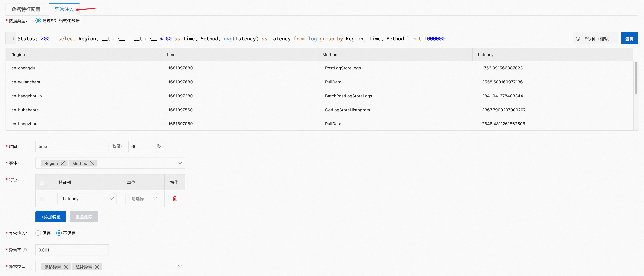Tick the Latency row checkbox
This screenshot has width=644, height=276.
click(x=42, y=199)
